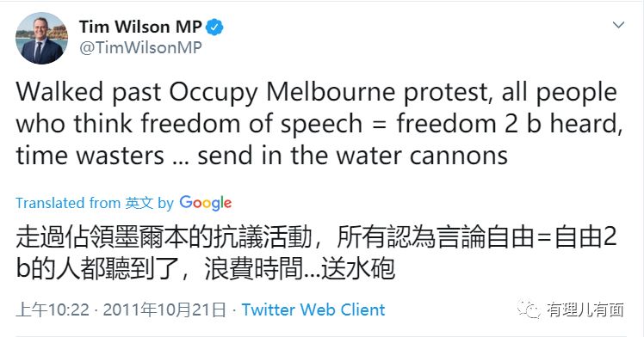Click the English tweet text about Occupy Melbourne
The width and height of the screenshot is (644, 337).
coord(319,124)
